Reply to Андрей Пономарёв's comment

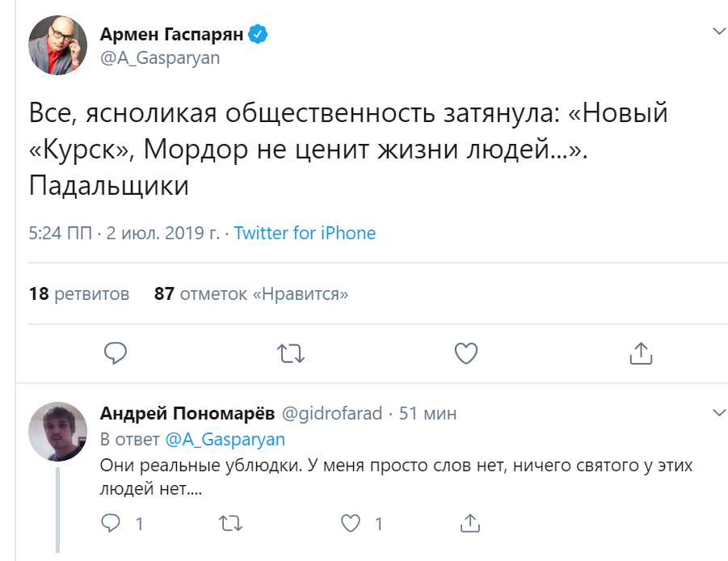coord(111,524)
